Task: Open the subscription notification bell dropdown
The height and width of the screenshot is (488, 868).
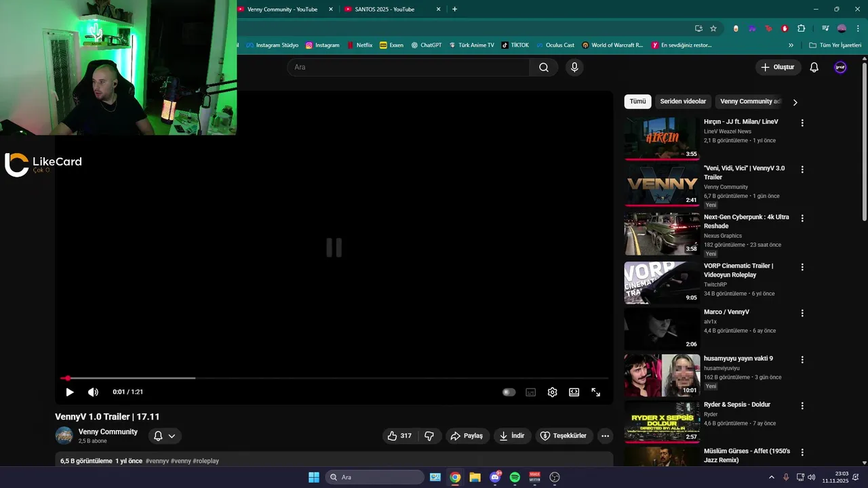Action: coord(165,436)
